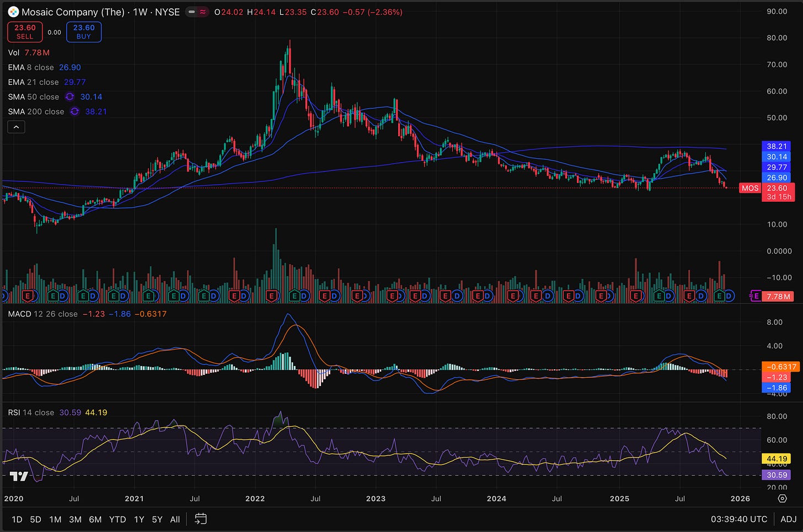Click the yellow 44.19 RSI axis label
The width and height of the screenshot is (803, 532).
click(777, 459)
